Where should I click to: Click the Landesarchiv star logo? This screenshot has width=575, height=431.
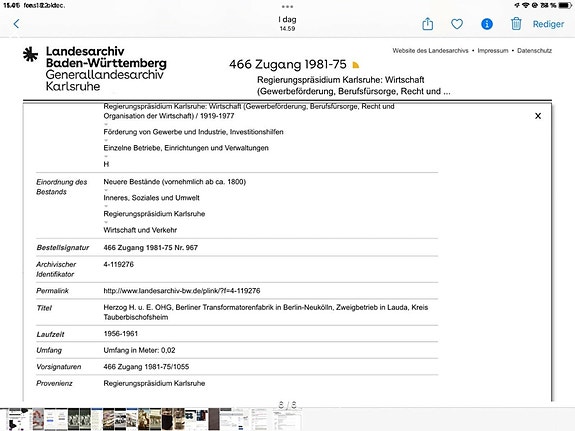coord(30,55)
